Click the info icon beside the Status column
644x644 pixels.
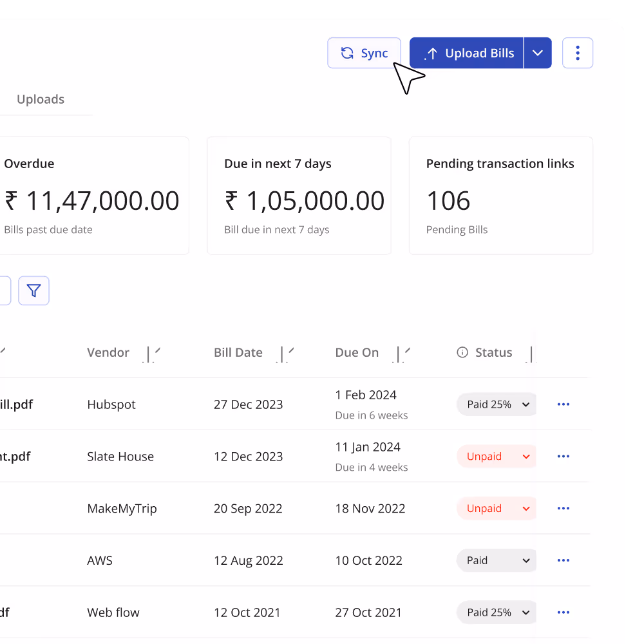[462, 352]
